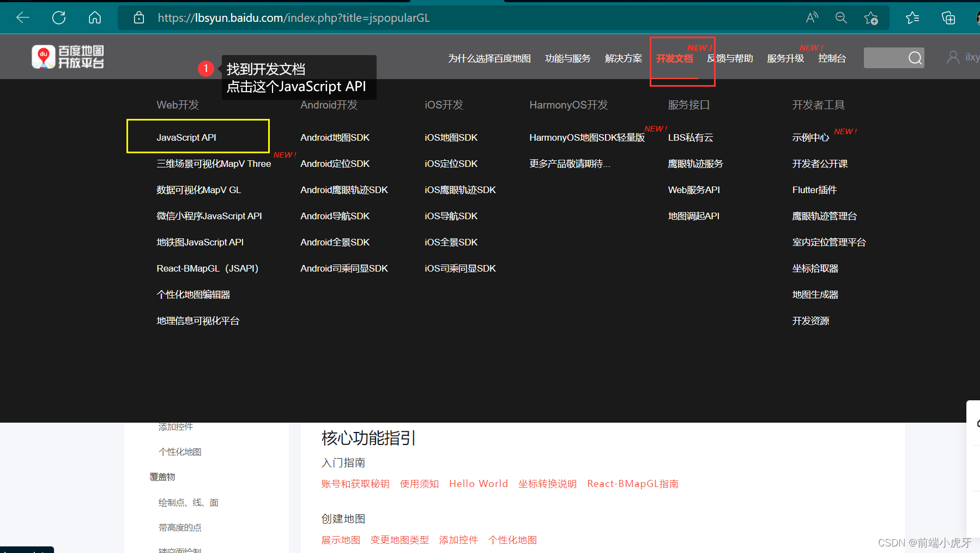Open iOS全景SDK
The width and height of the screenshot is (980, 553).
click(x=451, y=242)
